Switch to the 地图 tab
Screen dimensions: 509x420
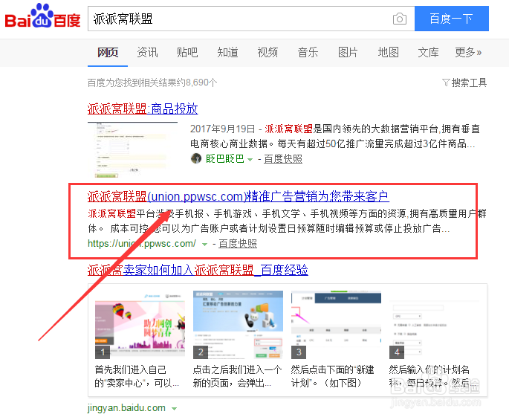[388, 52]
